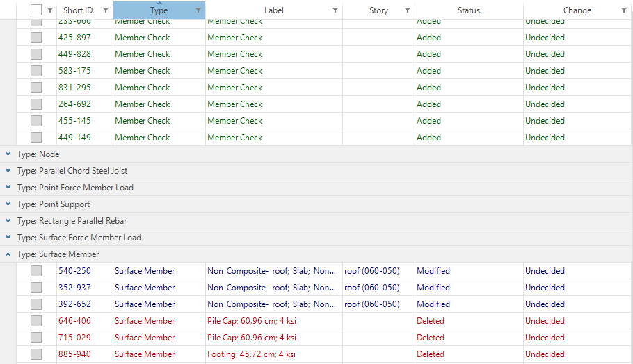
Task: Open the Short ID column filter icon
Action: tap(106, 10)
